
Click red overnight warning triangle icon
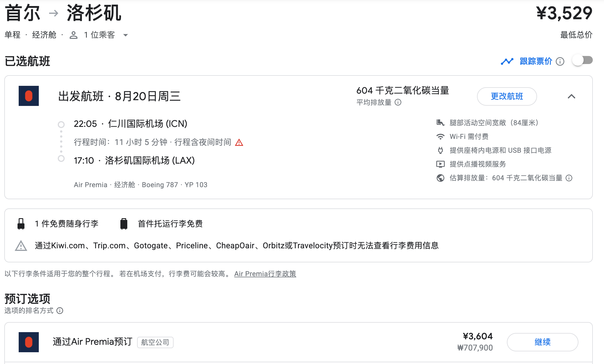(x=239, y=142)
